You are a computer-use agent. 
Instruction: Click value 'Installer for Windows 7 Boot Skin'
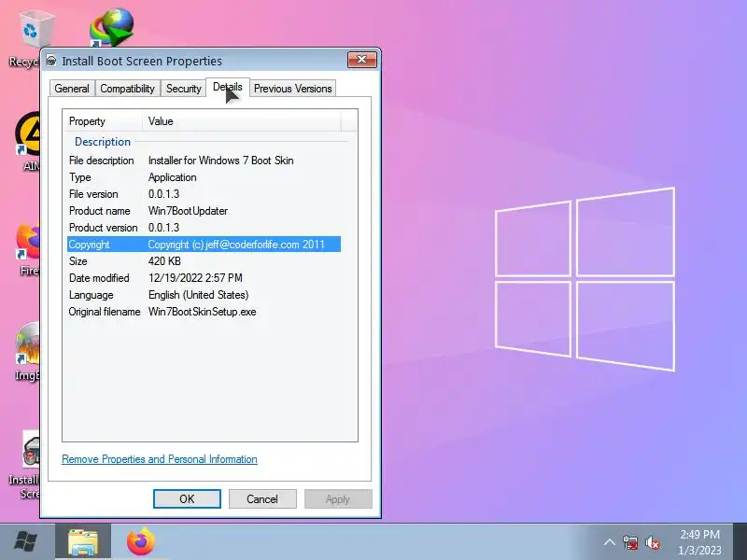click(220, 161)
